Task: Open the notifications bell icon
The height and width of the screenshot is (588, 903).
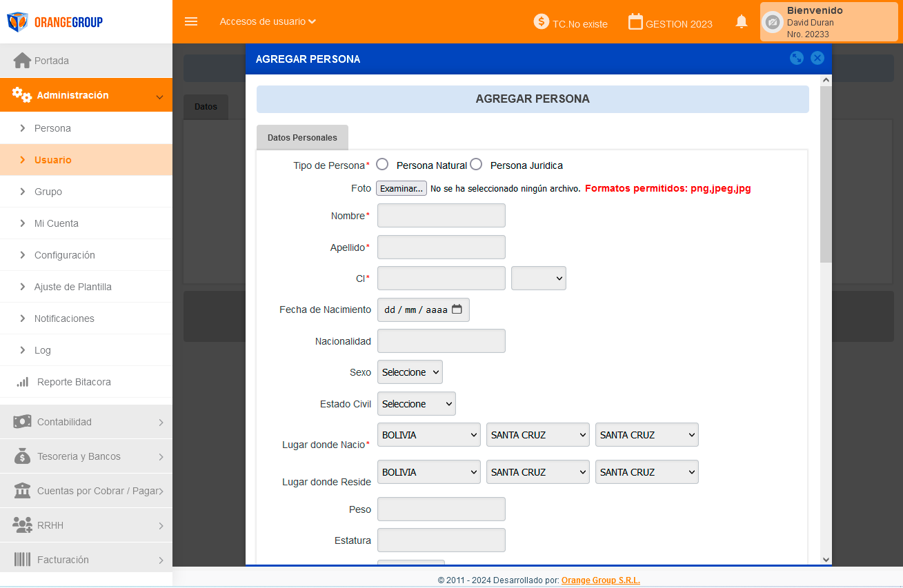Action: pyautogui.click(x=742, y=21)
